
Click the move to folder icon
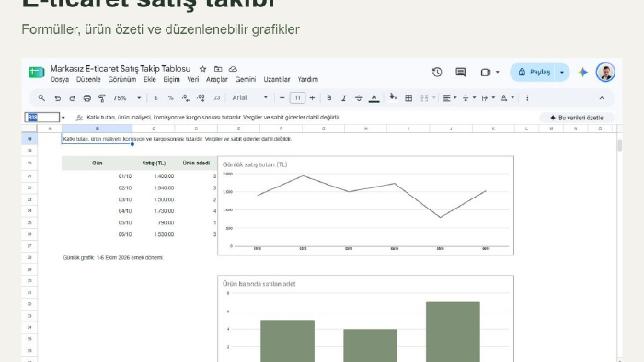tap(218, 69)
